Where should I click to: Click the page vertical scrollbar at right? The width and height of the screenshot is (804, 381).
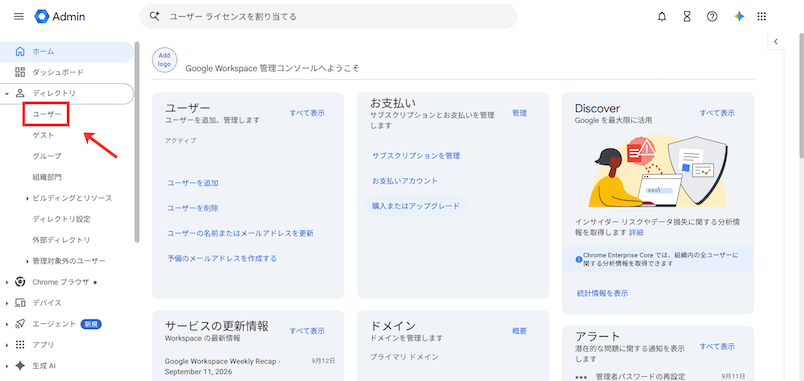801,95
